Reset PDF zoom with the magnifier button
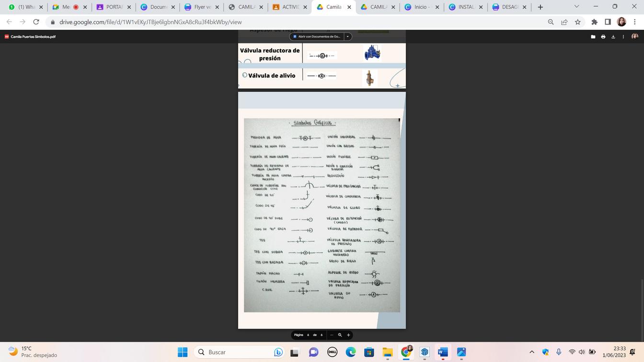Viewport: 644px width, 362px height. point(340,335)
